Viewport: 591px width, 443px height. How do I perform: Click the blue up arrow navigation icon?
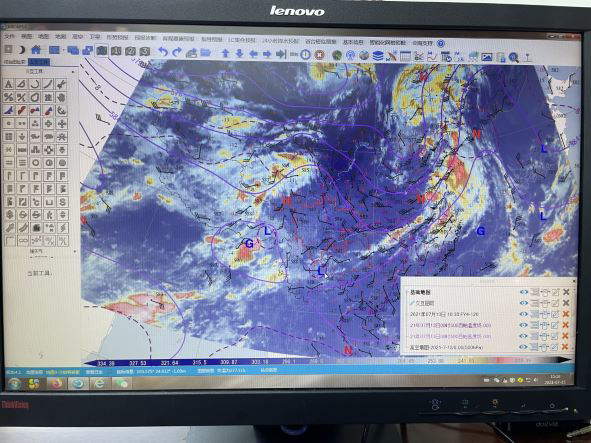click(x=225, y=53)
